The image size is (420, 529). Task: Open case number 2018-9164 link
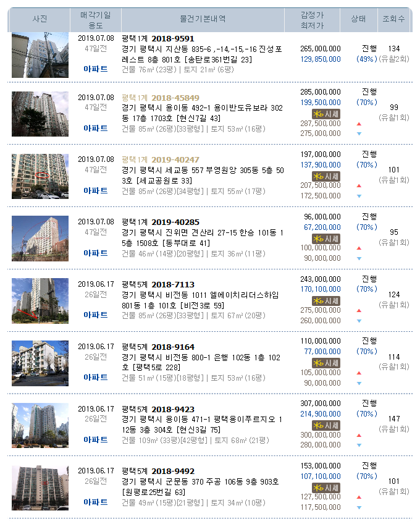pos(173,347)
